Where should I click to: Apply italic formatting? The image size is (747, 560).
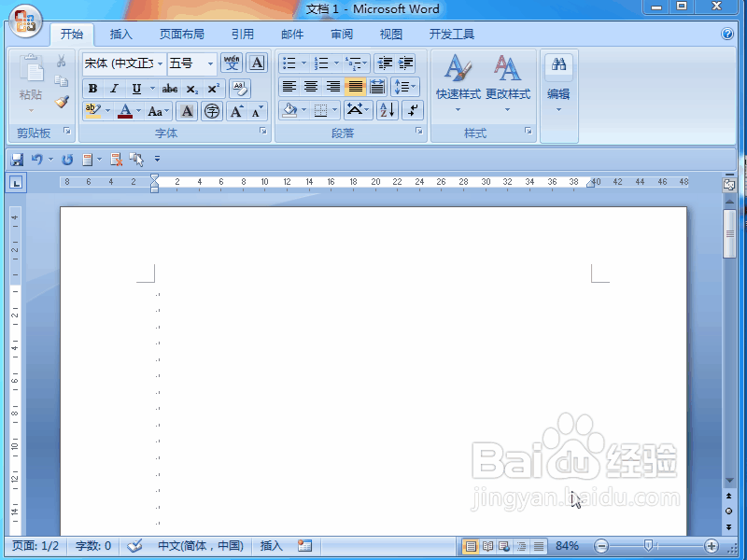[x=114, y=88]
